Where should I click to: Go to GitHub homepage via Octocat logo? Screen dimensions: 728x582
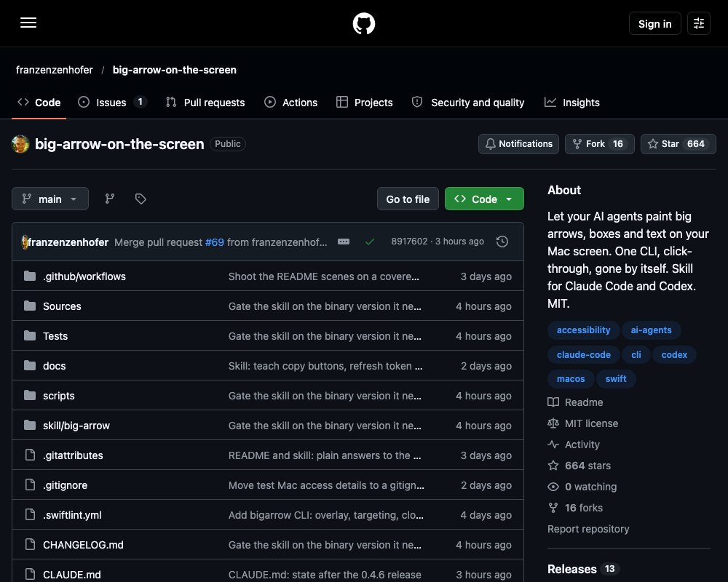[x=364, y=23]
